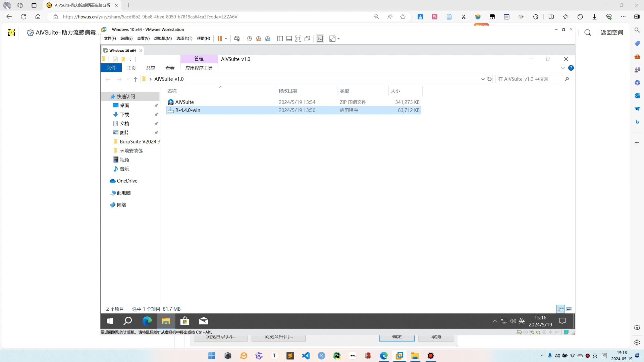Open VMware 编辑(E) menu
This screenshot has width=644, height=362.
pyautogui.click(x=126, y=39)
